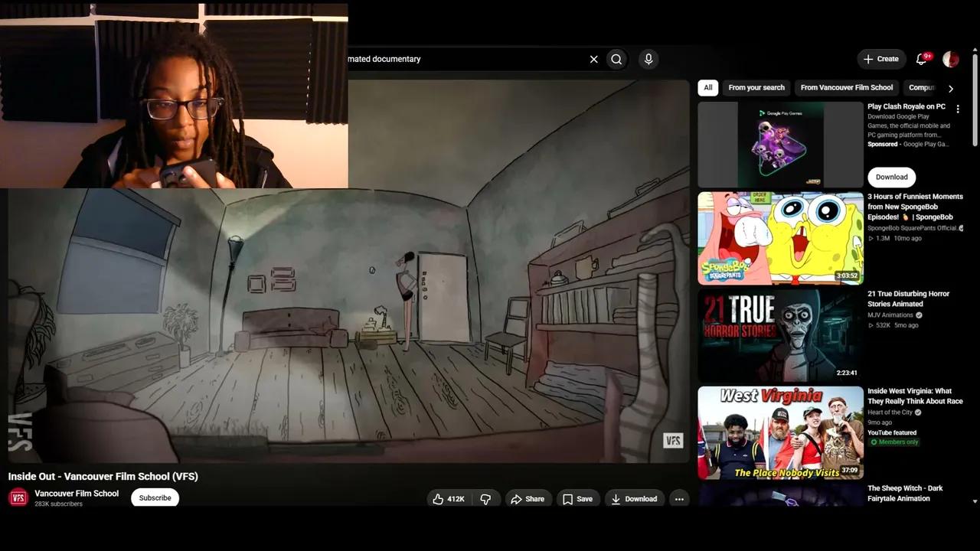This screenshot has height=551, width=980.
Task: Open '3 Hours of Funniest Moments' video title
Action: pos(915,207)
